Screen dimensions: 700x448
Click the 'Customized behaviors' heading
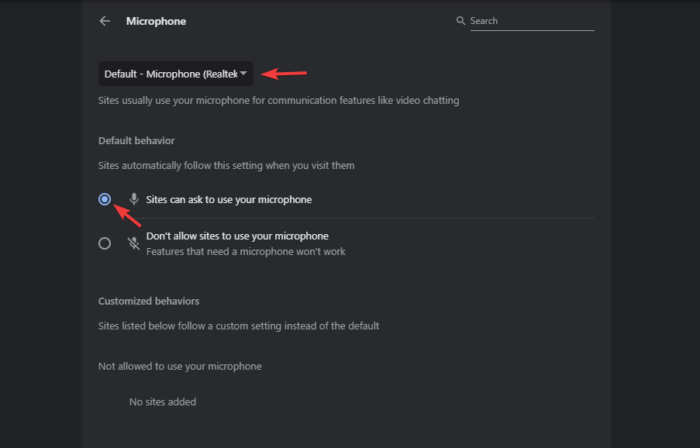[x=149, y=301]
